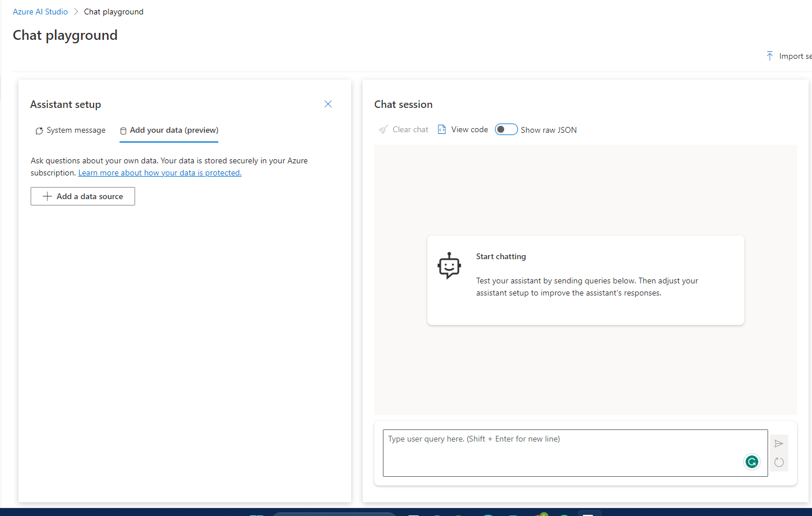Image resolution: width=812 pixels, height=516 pixels.
Task: Open View code for the chat session
Action: [463, 130]
